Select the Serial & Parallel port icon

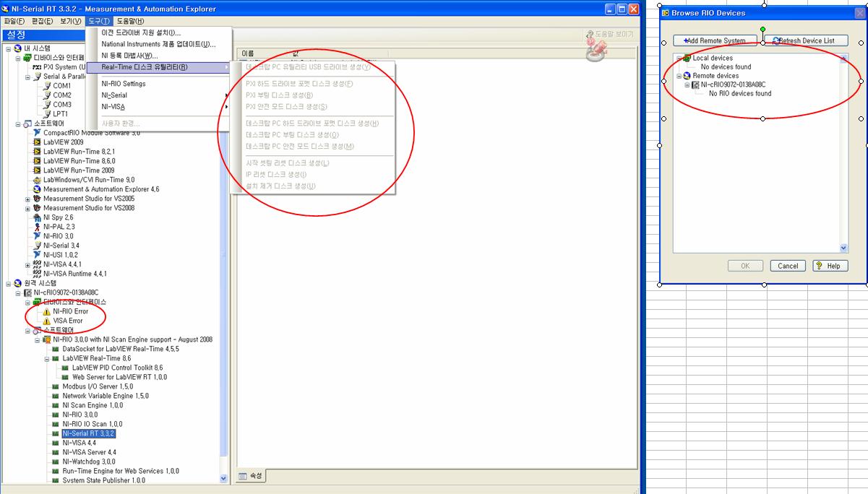[38, 77]
